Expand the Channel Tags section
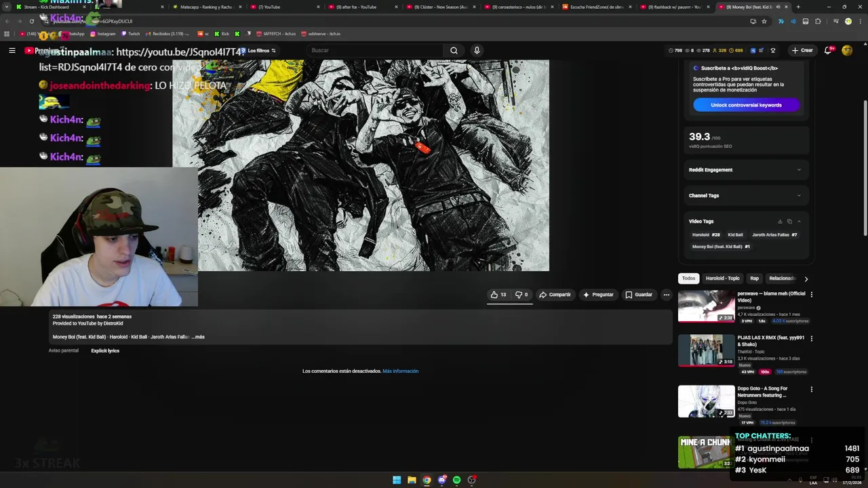This screenshot has width=868, height=488. tap(745, 196)
